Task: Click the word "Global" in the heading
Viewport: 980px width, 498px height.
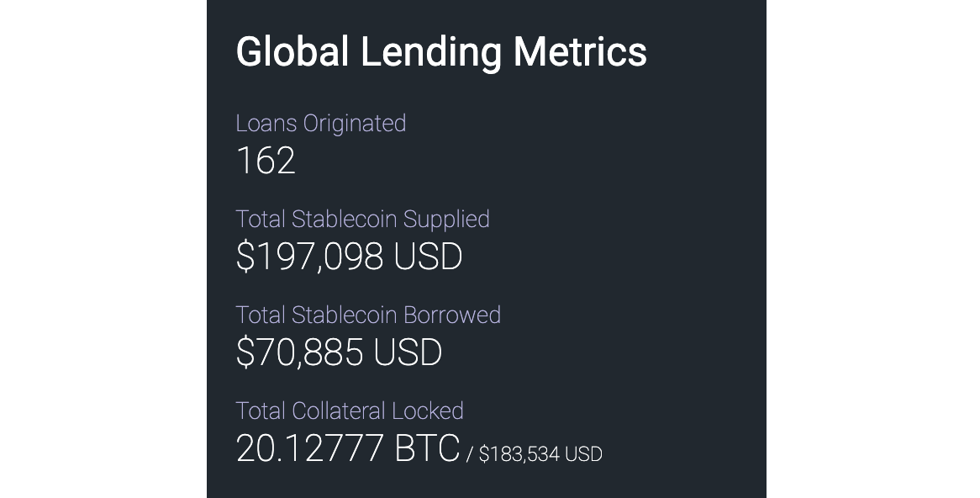Action: point(292,52)
